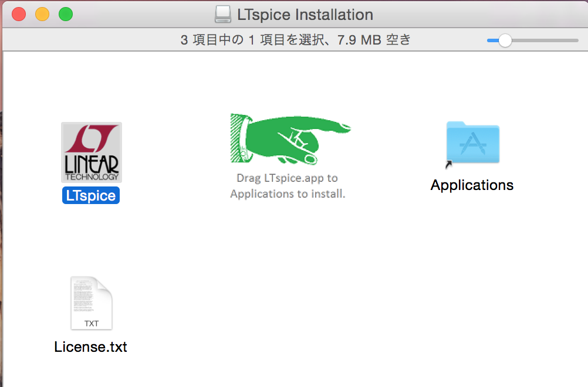Close the LTspice Installation window

click(19, 15)
